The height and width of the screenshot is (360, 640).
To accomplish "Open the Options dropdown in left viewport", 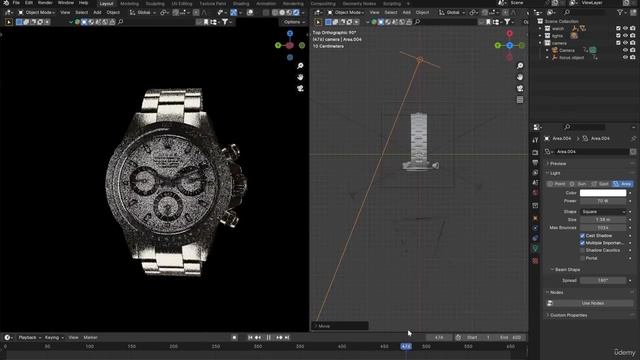I will click(x=293, y=22).
